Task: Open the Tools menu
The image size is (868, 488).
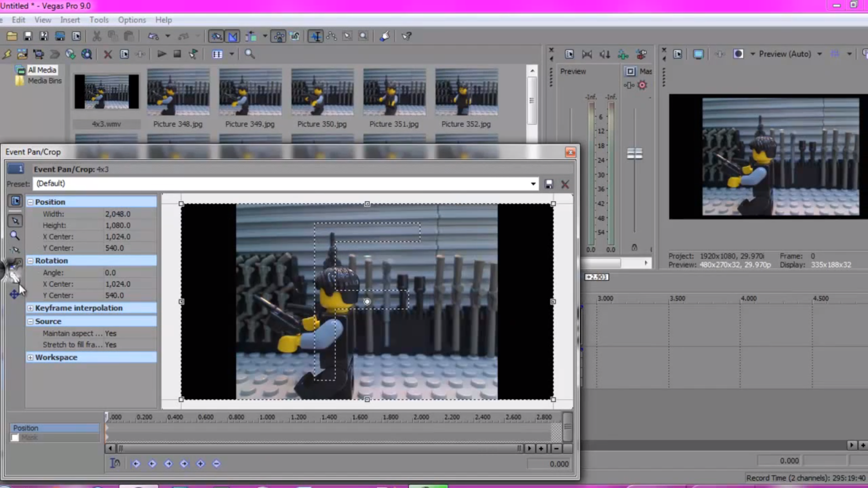Action: tap(99, 20)
